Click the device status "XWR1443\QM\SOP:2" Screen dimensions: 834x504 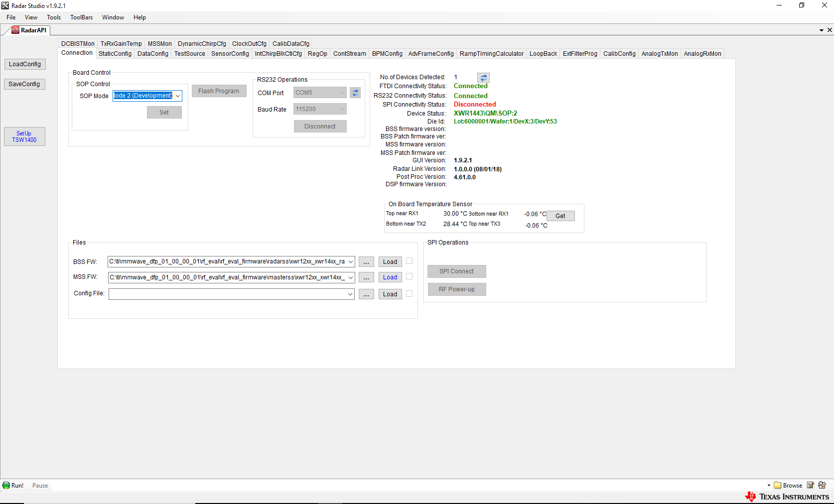click(485, 114)
